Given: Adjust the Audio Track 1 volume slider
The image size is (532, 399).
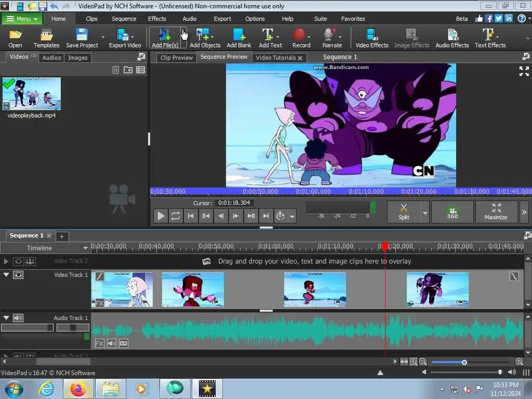Looking at the screenshot, I should 27,327.
